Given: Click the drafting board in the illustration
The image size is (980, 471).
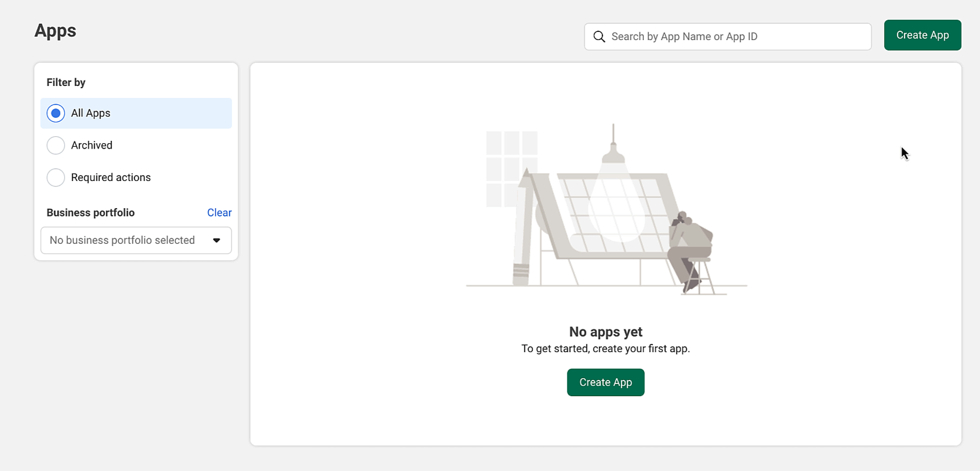Looking at the screenshot, I should [609, 216].
